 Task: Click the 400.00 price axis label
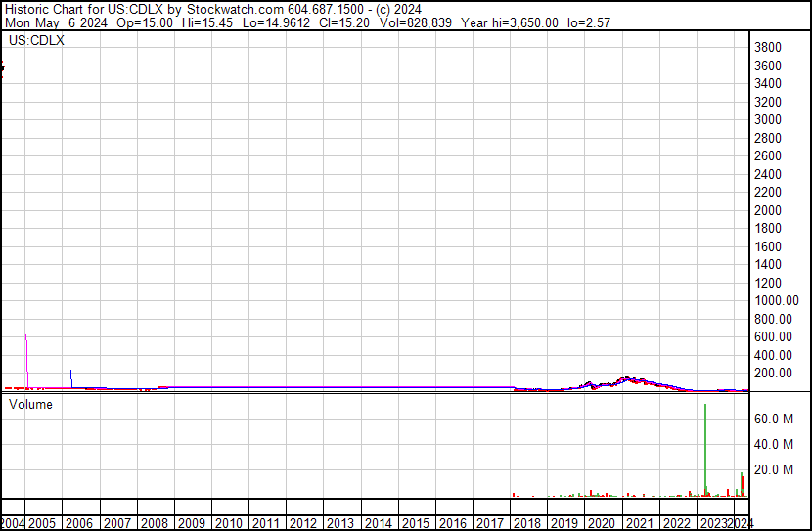tap(773, 356)
